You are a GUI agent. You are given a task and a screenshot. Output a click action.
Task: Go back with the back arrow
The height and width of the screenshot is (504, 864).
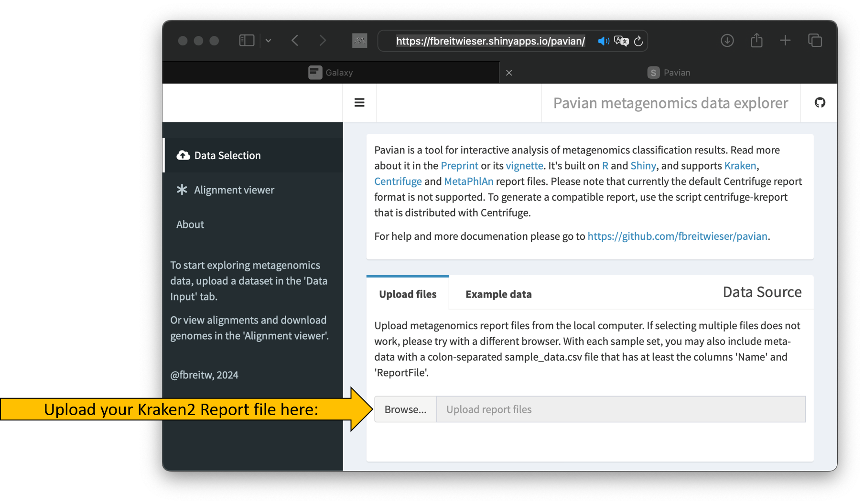pyautogui.click(x=295, y=41)
